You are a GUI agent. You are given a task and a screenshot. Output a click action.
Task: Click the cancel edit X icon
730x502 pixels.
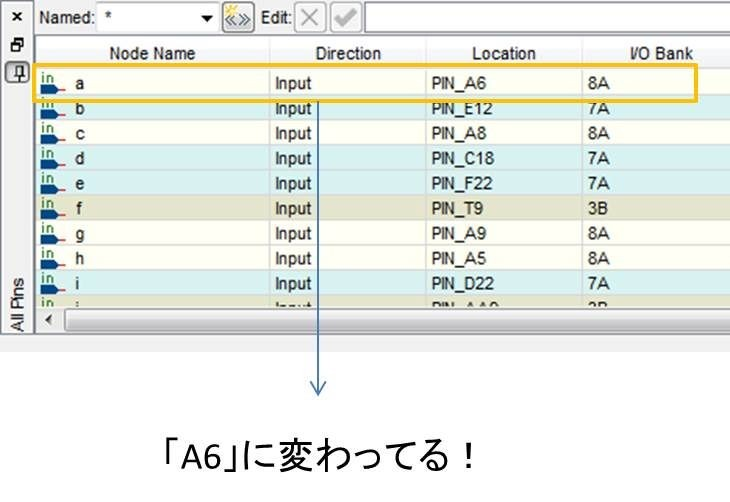[x=309, y=18]
